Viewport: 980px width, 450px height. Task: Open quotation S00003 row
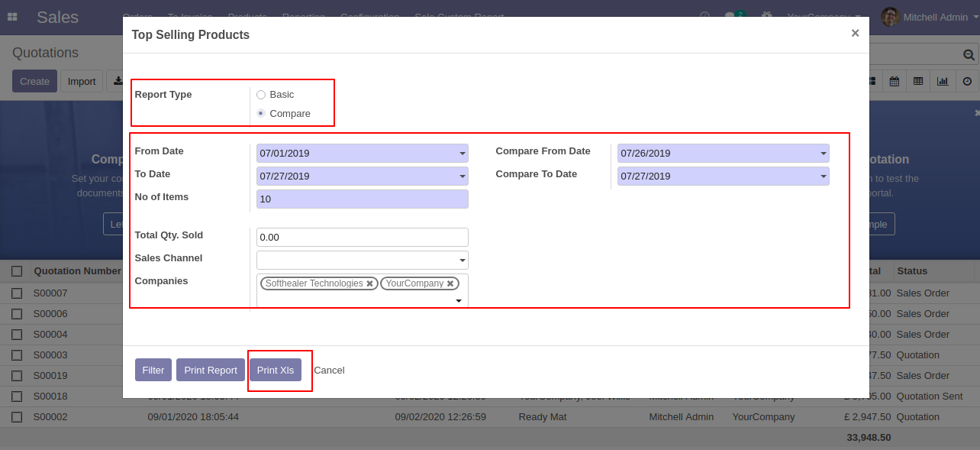coord(490,355)
